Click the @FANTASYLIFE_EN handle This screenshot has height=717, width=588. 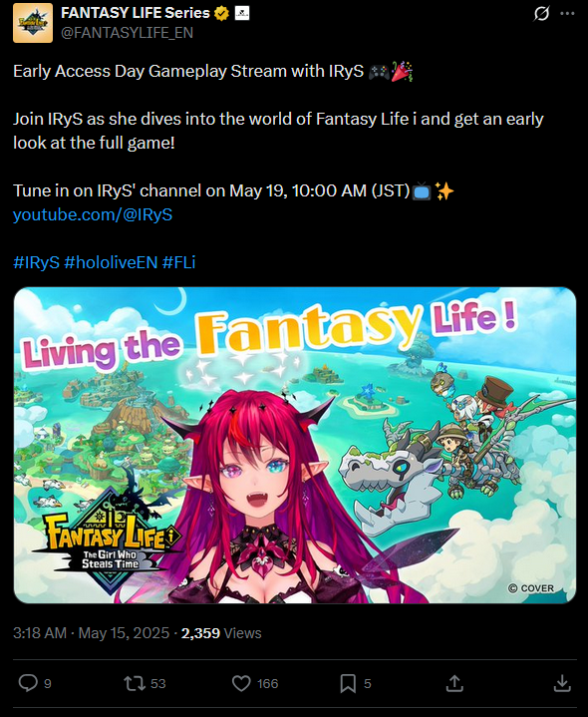tap(127, 33)
